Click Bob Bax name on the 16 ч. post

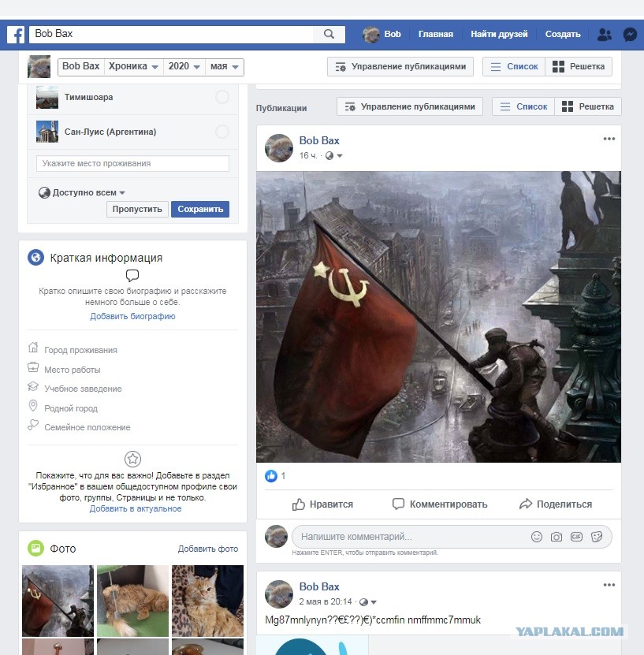tap(319, 141)
